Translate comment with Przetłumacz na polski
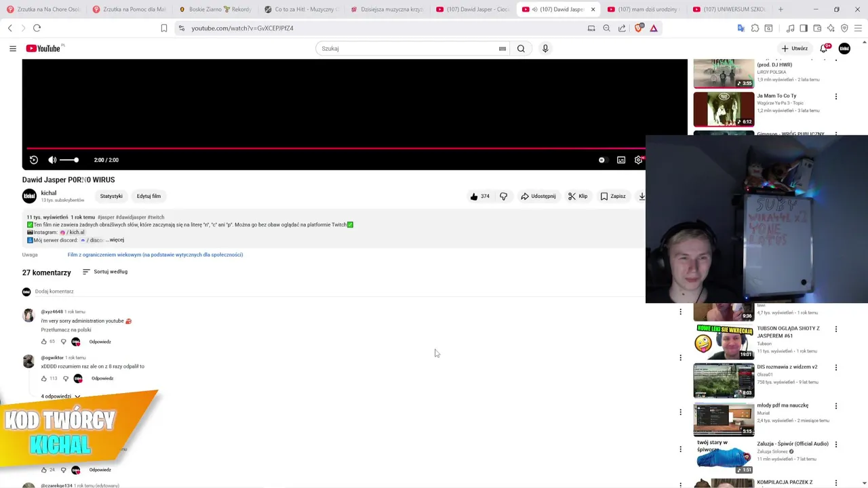This screenshot has width=868, height=488. 66,330
